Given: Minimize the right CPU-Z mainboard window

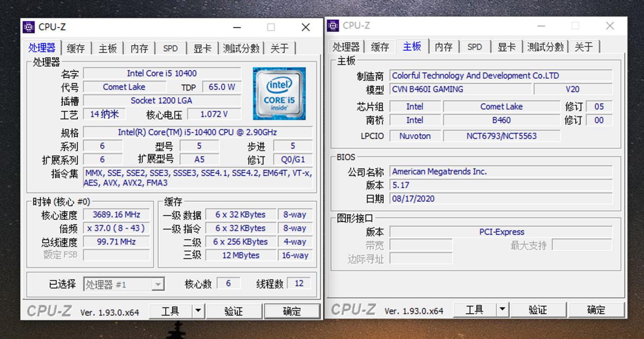Looking at the screenshot, I should click(x=541, y=26).
